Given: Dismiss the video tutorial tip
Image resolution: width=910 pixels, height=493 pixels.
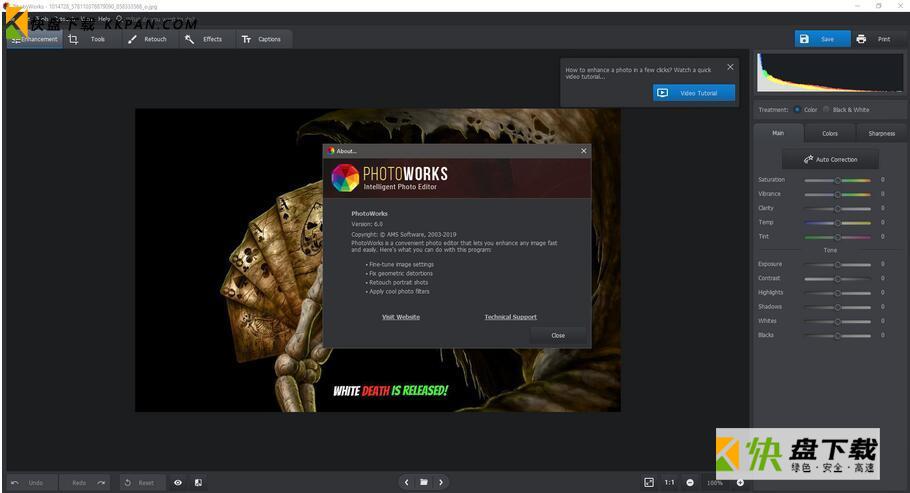Looking at the screenshot, I should point(730,67).
